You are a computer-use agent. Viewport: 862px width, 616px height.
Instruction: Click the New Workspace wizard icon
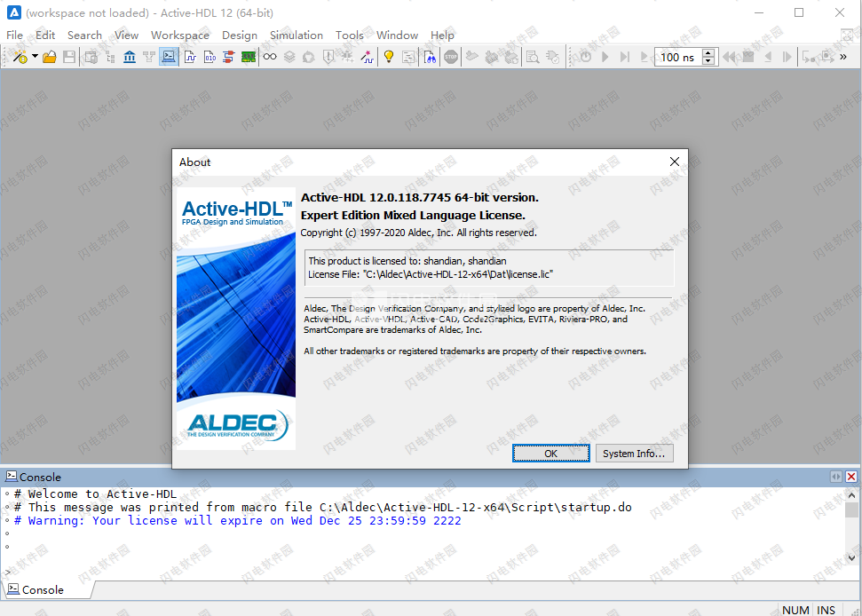[20, 57]
